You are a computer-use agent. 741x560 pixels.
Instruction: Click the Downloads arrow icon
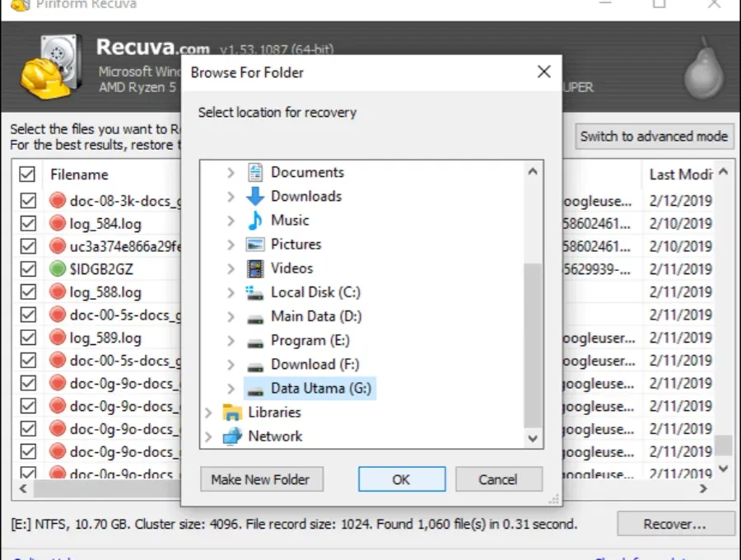coord(255,196)
